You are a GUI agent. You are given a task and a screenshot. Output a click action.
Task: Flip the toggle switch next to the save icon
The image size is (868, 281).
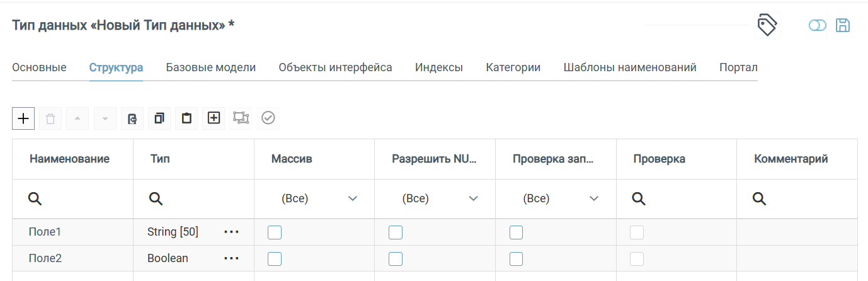817,26
